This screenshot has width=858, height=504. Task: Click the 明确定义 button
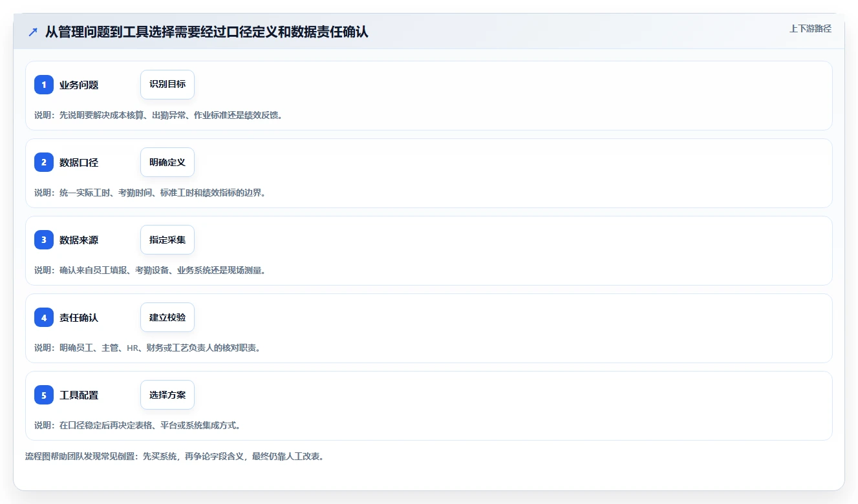click(167, 162)
